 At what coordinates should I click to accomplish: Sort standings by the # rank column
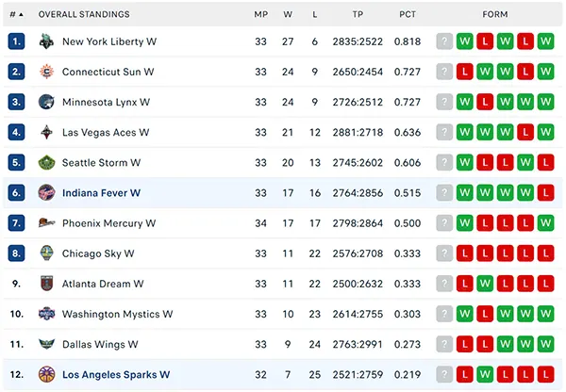pos(16,14)
